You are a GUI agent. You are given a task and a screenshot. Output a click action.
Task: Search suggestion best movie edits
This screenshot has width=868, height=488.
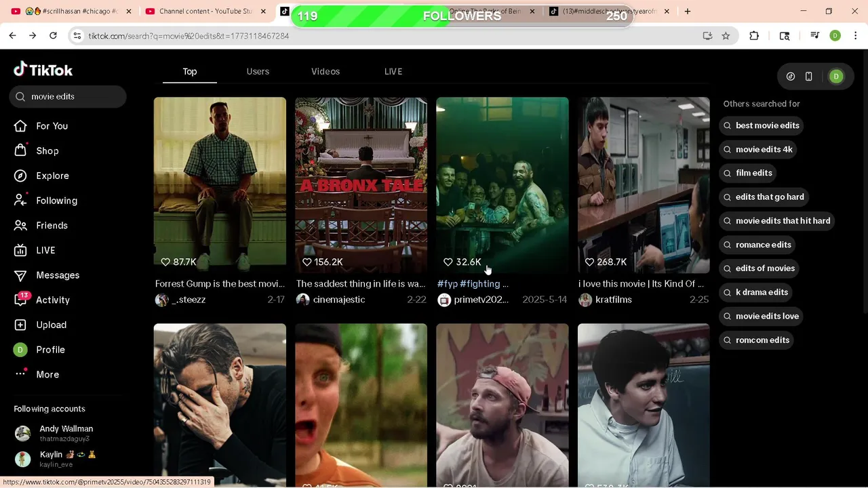[762, 125]
